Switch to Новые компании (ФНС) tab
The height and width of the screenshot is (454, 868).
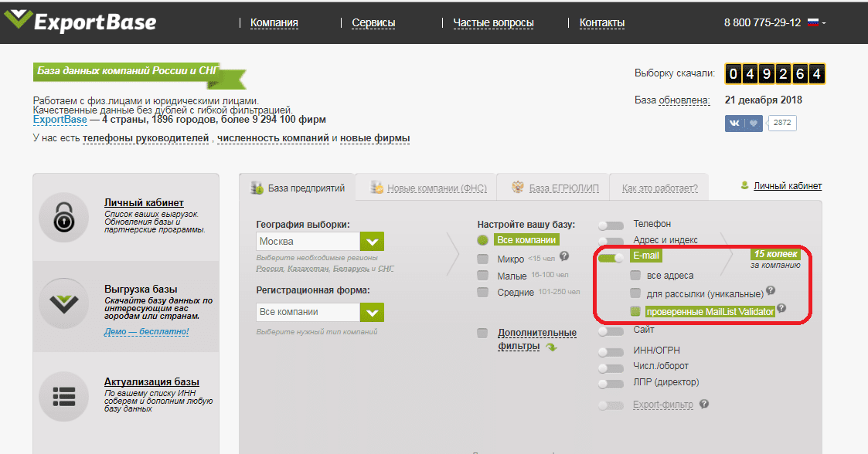click(x=426, y=188)
